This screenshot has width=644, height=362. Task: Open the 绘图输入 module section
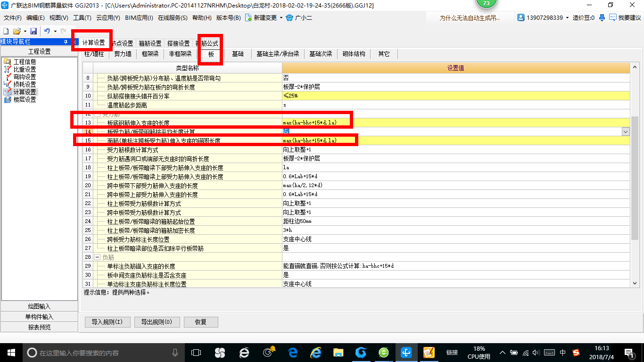point(39,306)
